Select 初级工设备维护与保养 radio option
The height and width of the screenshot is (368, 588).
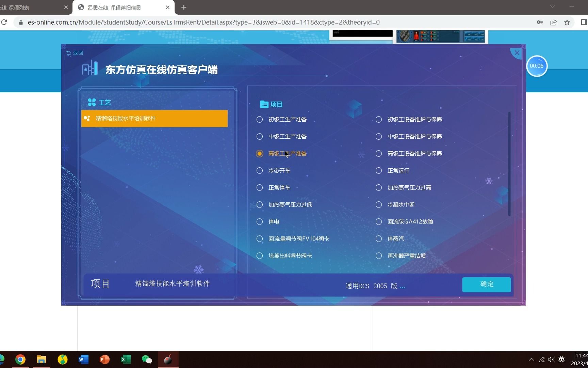(x=379, y=120)
